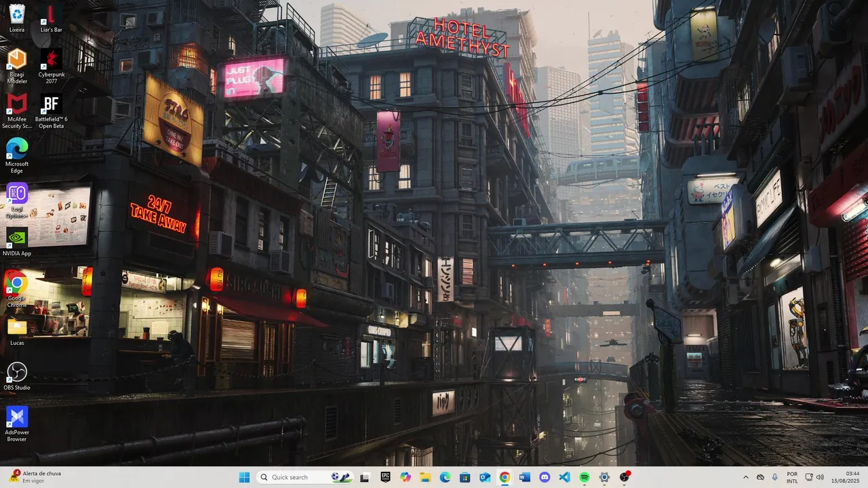Open the volume speaker tray icon
Viewport: 868px width, 488px height.
[x=820, y=477]
